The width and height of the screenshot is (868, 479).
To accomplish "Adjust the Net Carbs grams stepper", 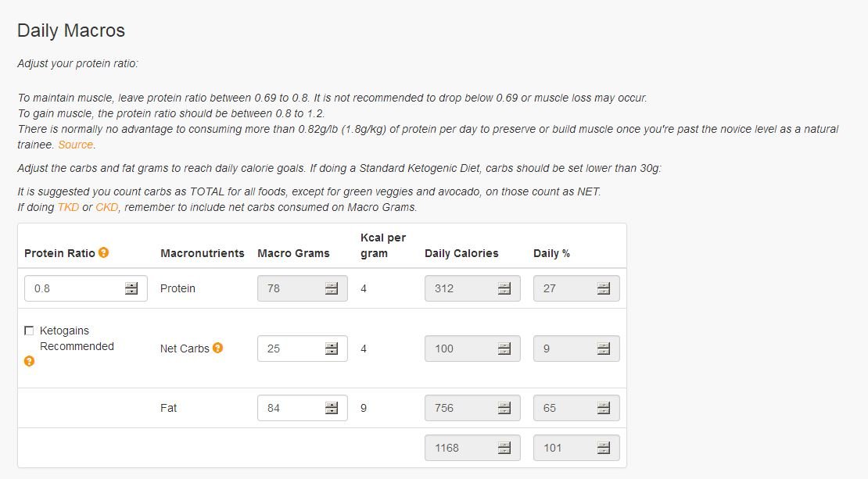I will (331, 349).
